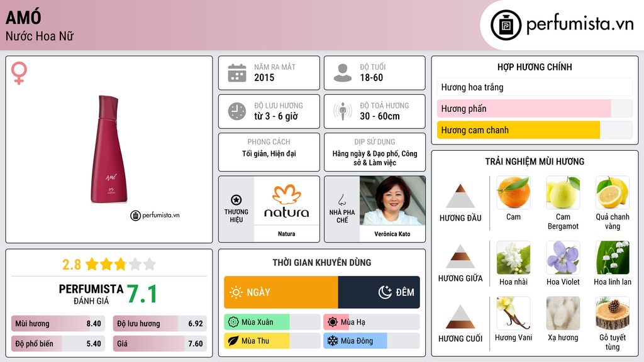Image resolution: width=644 pixels, height=362 pixels.
Task: Click the Hoa Violet note image
Action: click(563, 258)
